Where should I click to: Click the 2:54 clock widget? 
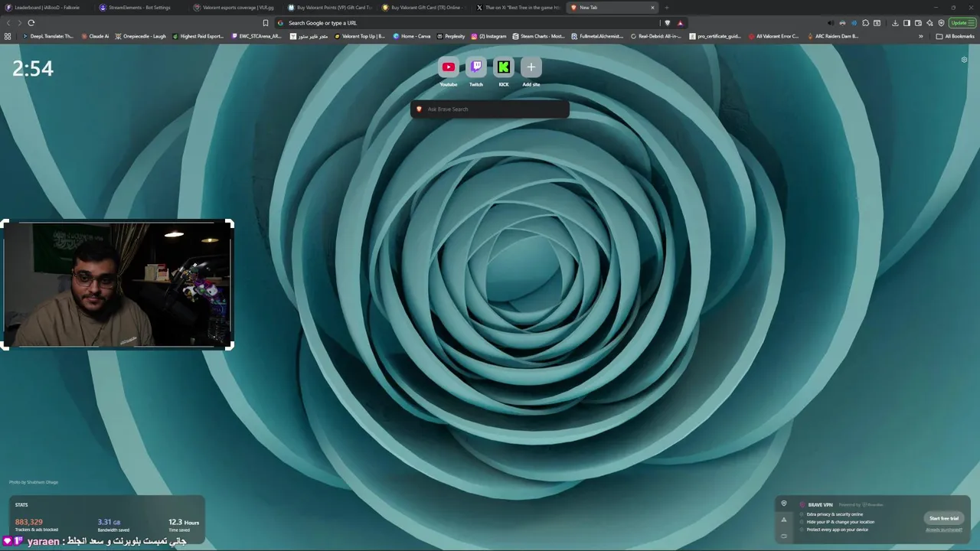coord(33,68)
